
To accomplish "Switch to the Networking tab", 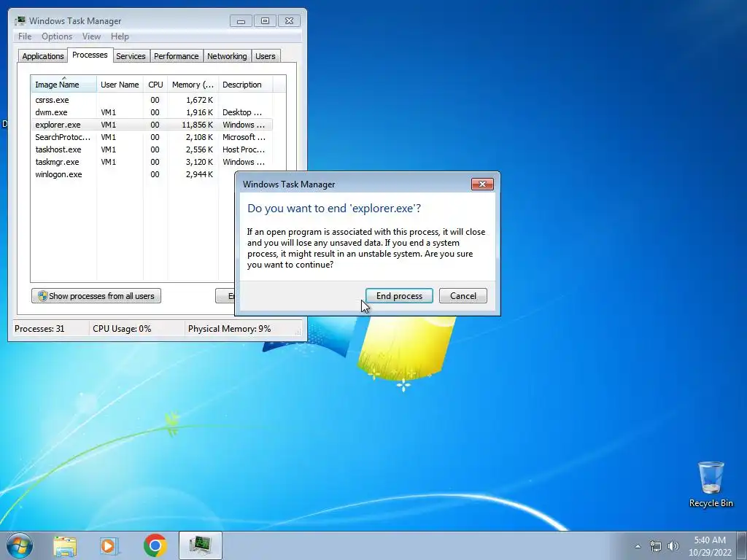I will pyautogui.click(x=227, y=56).
